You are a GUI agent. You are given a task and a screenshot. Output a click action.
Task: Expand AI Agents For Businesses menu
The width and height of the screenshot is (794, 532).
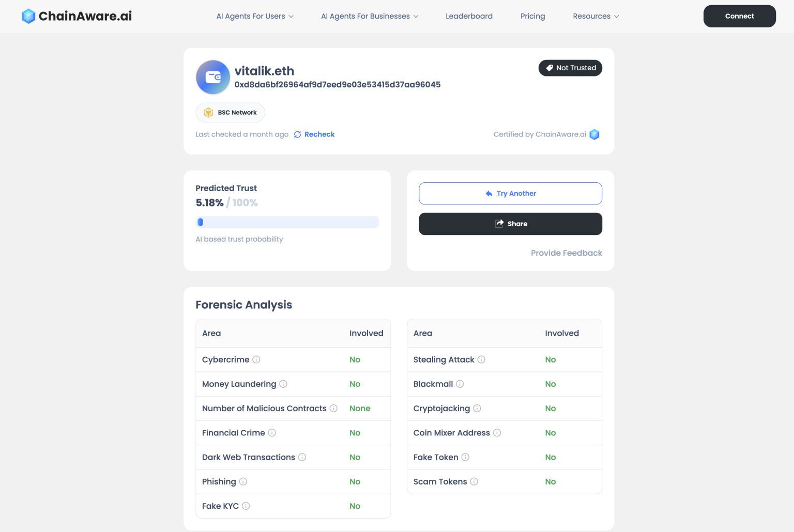click(x=370, y=16)
